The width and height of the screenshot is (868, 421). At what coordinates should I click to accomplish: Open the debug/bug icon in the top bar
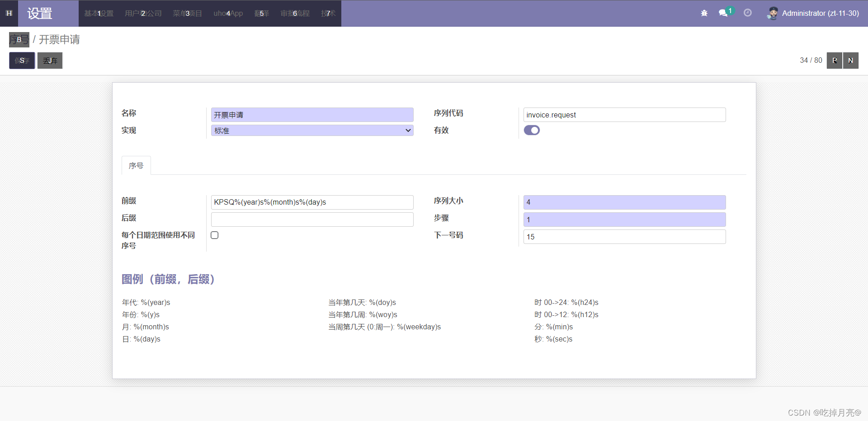(703, 13)
